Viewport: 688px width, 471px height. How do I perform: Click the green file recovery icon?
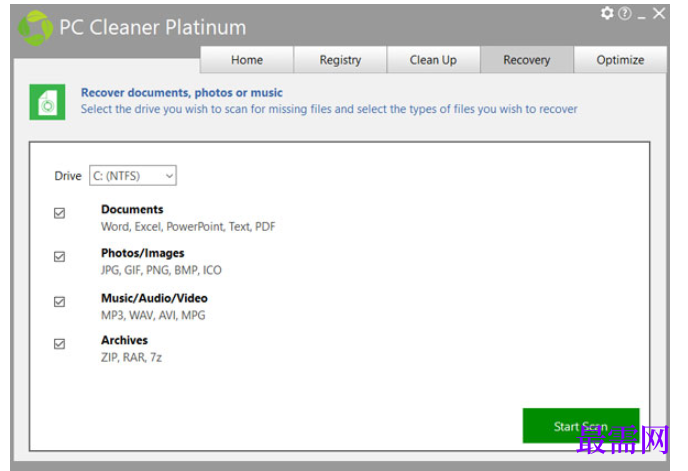[47, 102]
